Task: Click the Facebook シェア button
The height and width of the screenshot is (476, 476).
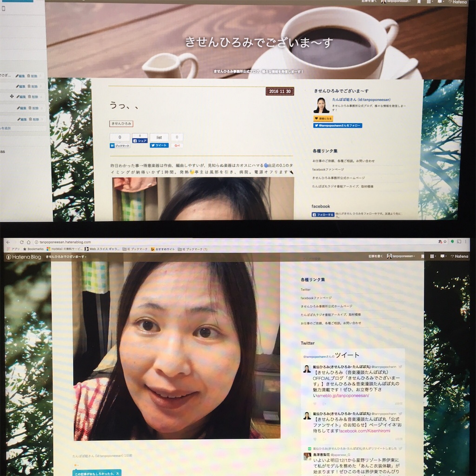Action: tap(139, 140)
